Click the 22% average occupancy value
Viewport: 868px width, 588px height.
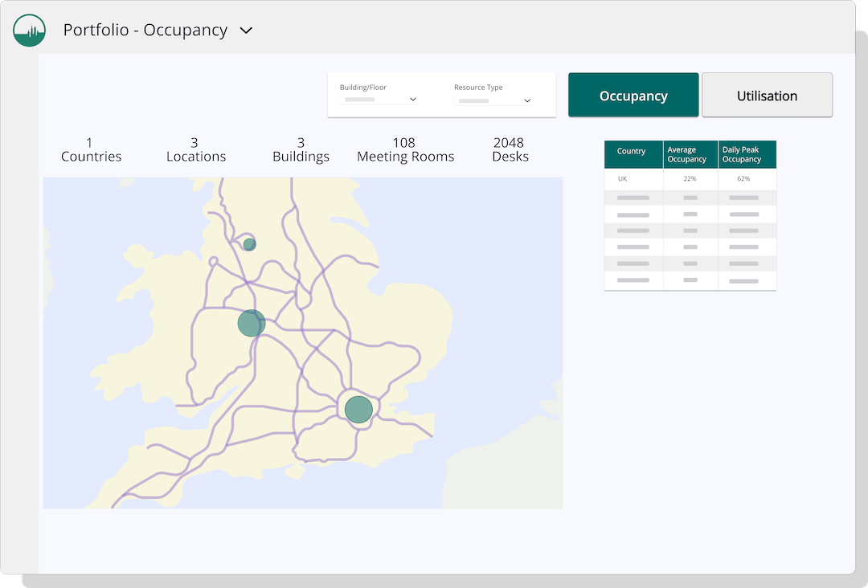(690, 179)
